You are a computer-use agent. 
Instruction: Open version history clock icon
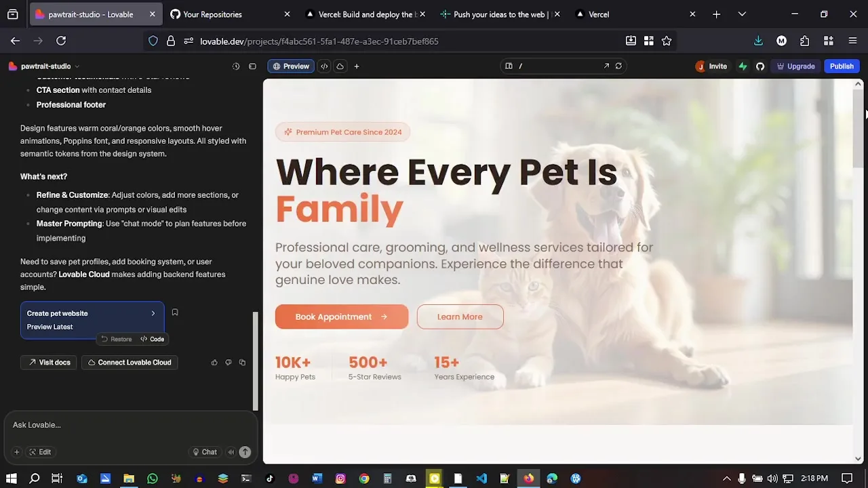point(236,66)
